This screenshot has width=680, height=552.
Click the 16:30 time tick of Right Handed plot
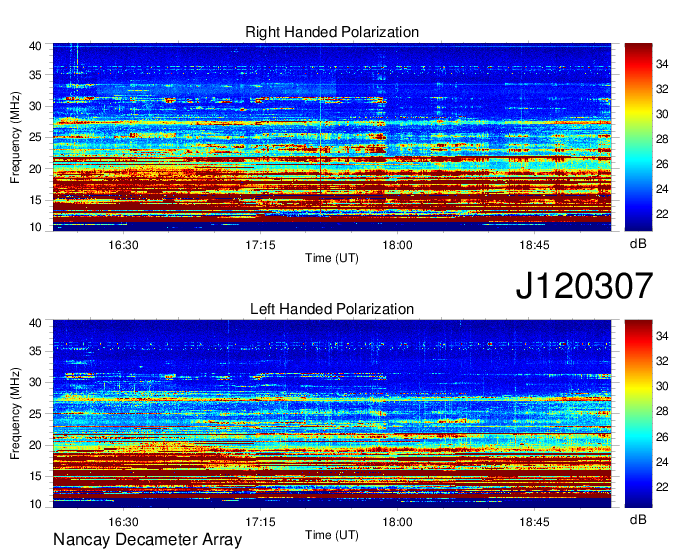point(123,245)
